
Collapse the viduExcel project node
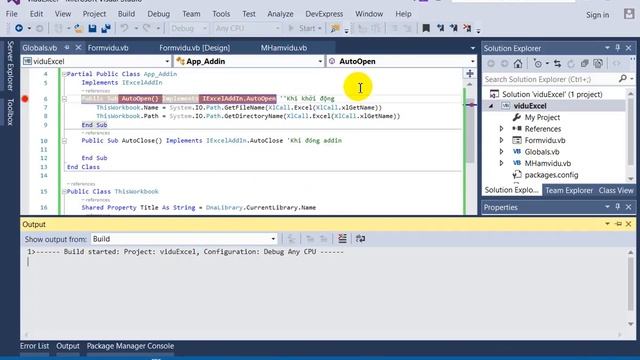(491, 106)
